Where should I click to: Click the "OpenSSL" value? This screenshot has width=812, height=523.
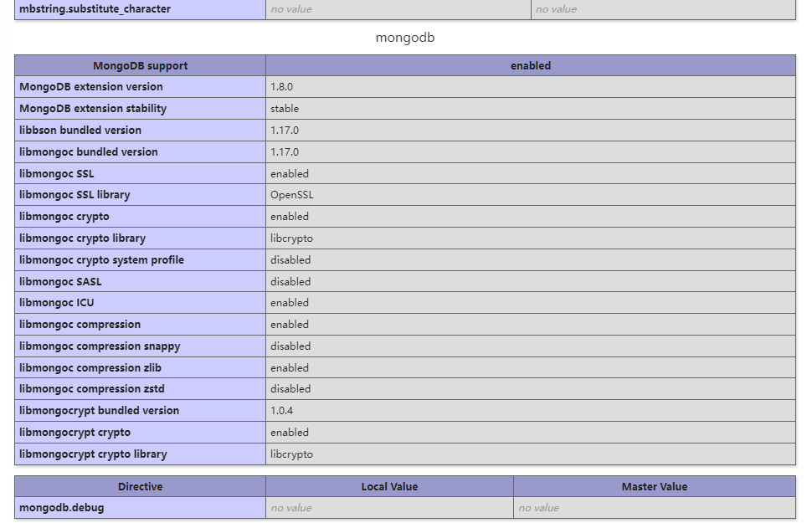pos(292,195)
